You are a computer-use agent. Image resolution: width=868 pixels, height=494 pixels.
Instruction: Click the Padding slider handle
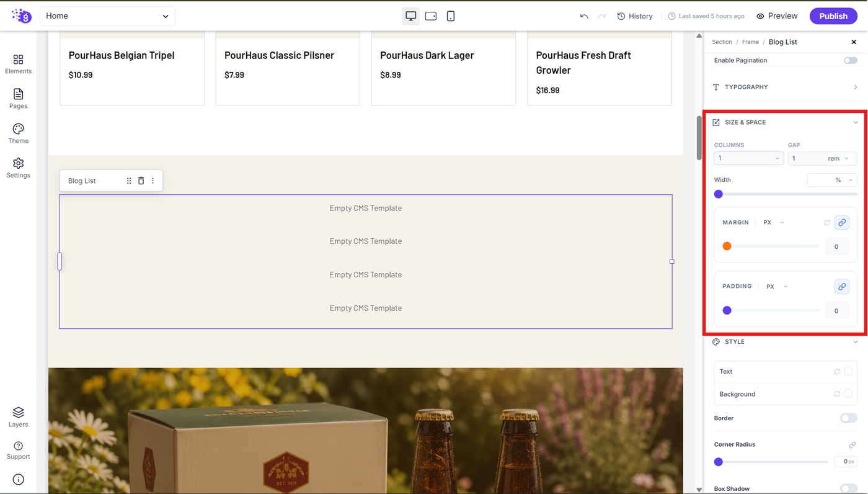point(727,310)
